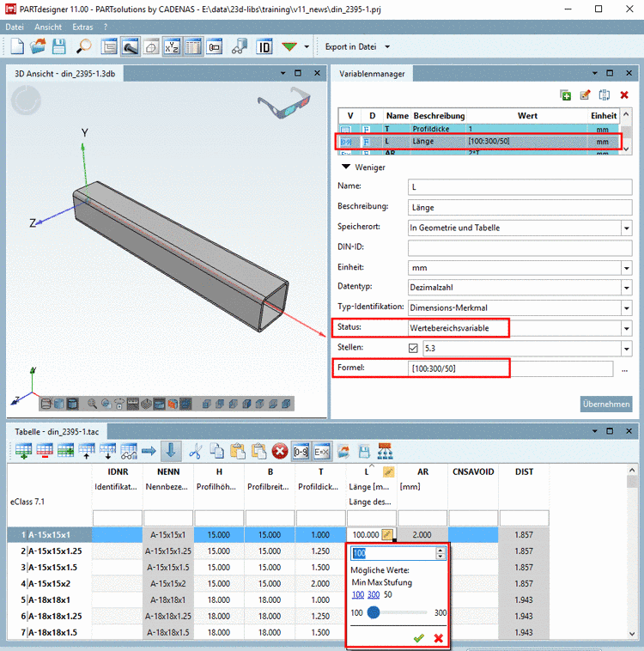This screenshot has height=651, width=644.
Task: Open a project with the folder icon
Action: (x=38, y=46)
